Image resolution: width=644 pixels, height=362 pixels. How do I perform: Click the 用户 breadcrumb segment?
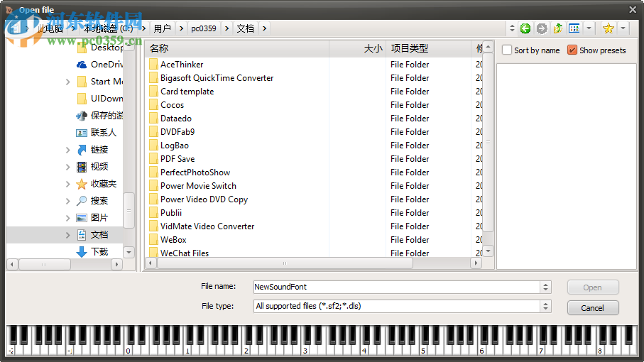(162, 28)
